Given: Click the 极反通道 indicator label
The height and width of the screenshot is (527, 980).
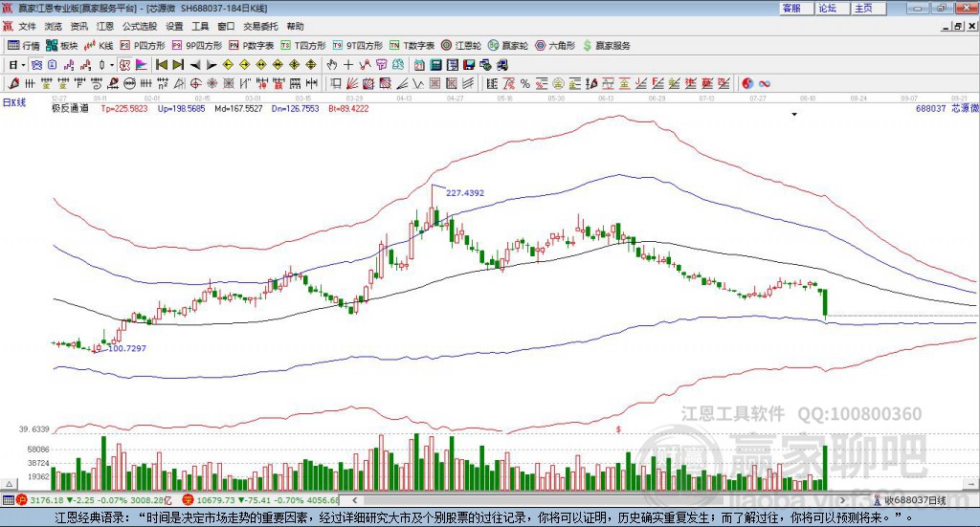Looking at the screenshot, I should pos(70,108).
